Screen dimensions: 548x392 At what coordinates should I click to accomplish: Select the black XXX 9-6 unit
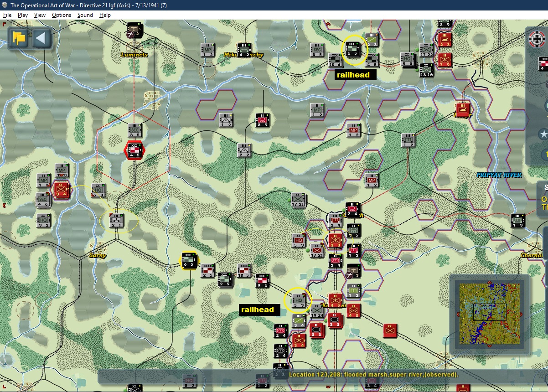tap(262, 281)
